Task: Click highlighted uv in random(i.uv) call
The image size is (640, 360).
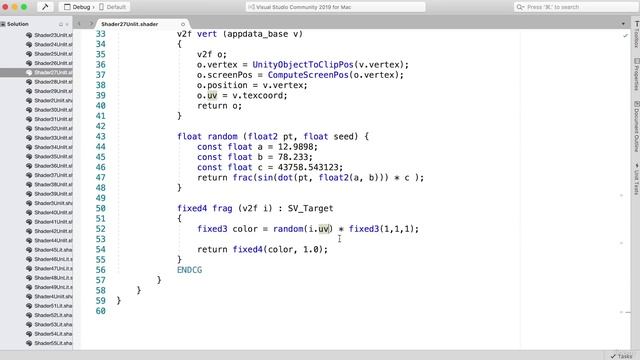Action: click(x=324, y=229)
